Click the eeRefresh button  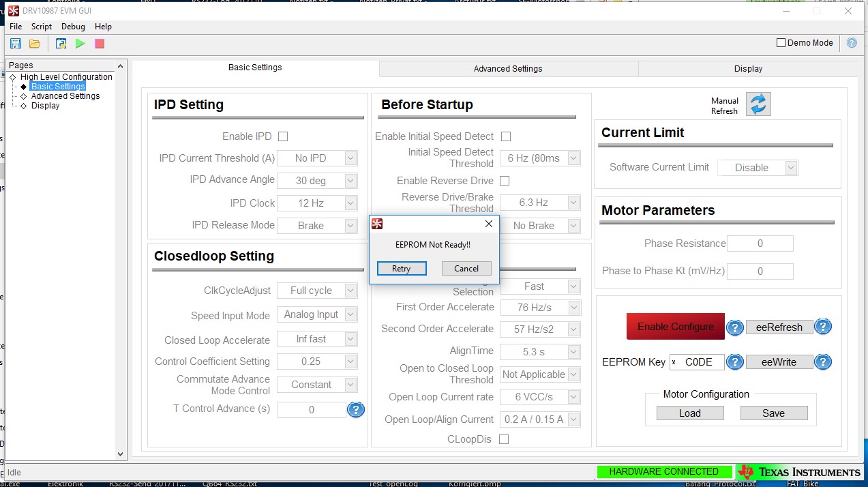tap(779, 327)
